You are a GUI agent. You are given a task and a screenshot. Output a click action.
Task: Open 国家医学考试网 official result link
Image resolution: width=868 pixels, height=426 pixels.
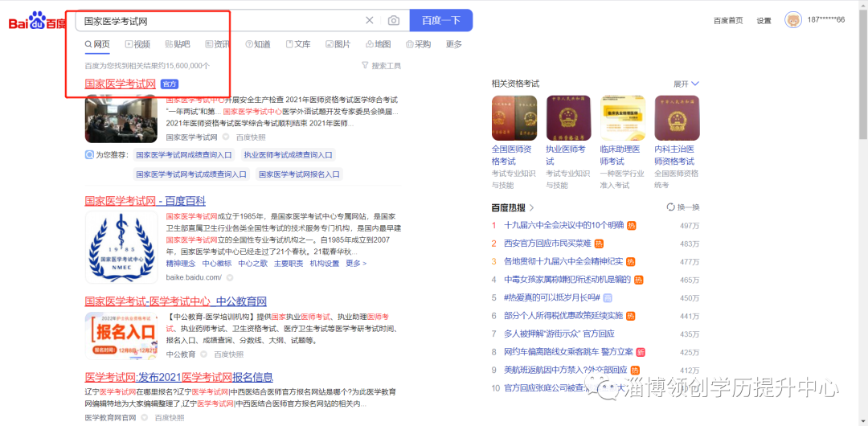coord(120,84)
